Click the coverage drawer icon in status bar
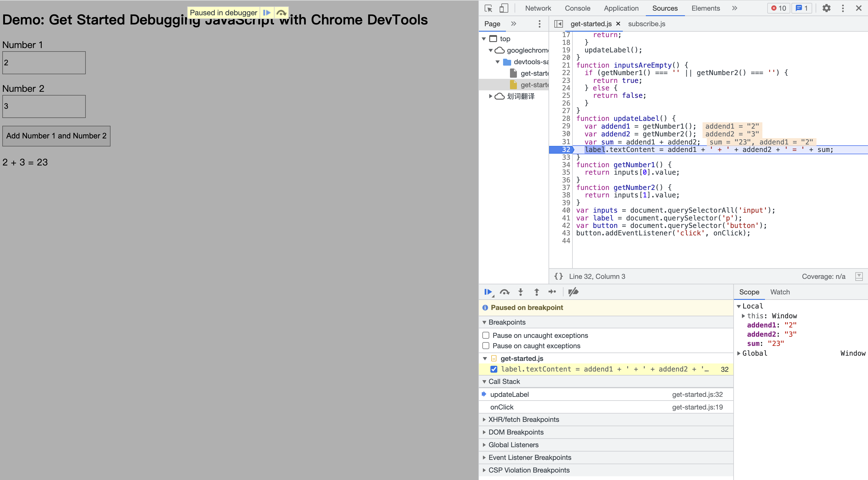This screenshot has height=480, width=868. pyautogui.click(x=859, y=276)
